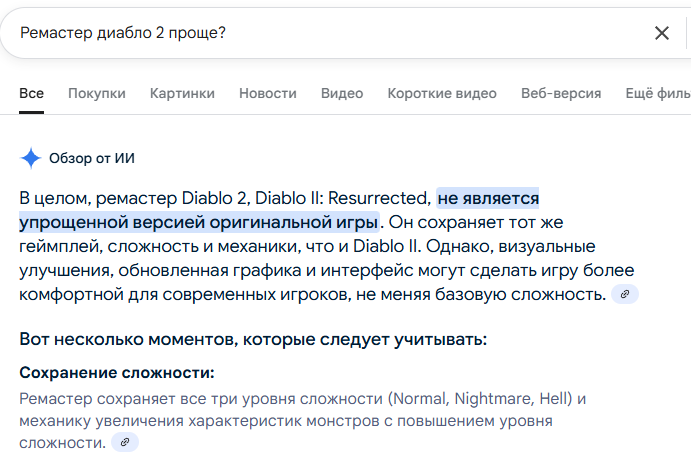Open the "Видео" results tab
This screenshot has width=691, height=467.
point(342,93)
